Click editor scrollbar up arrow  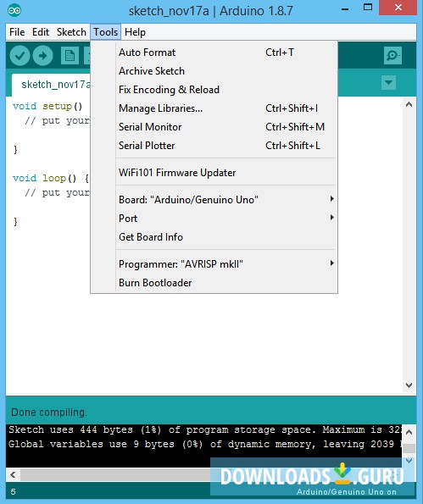click(409, 104)
